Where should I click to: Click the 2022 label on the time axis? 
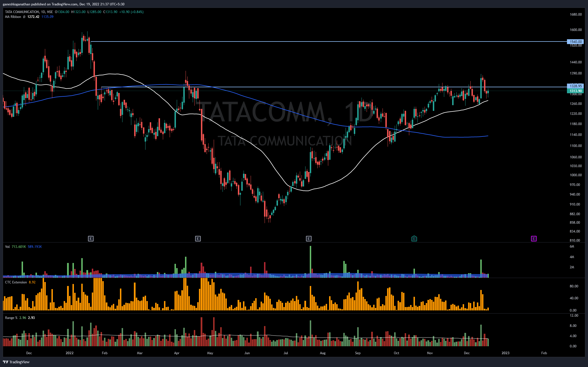70,353
